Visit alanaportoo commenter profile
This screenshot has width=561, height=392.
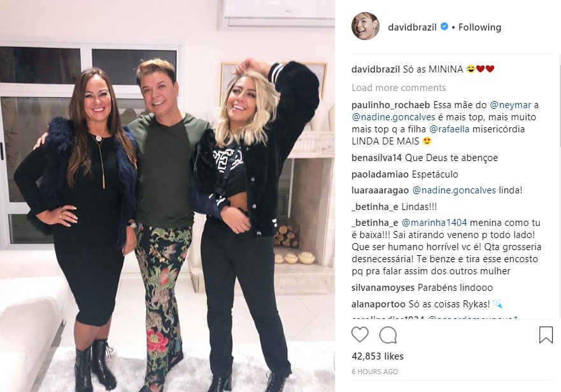(378, 304)
